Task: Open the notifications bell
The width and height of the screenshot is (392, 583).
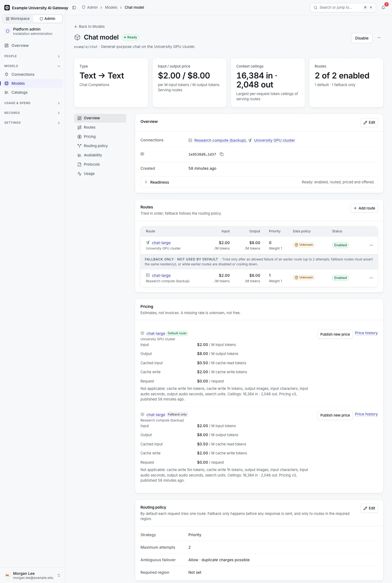Action: click(x=383, y=8)
